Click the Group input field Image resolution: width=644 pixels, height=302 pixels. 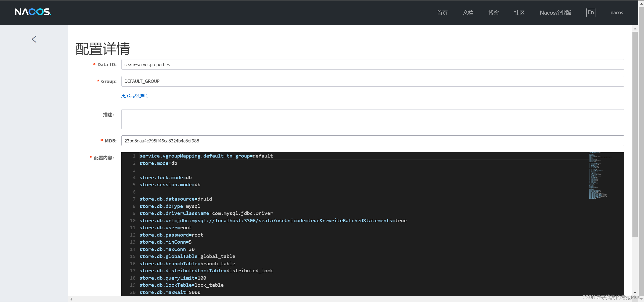(372, 81)
